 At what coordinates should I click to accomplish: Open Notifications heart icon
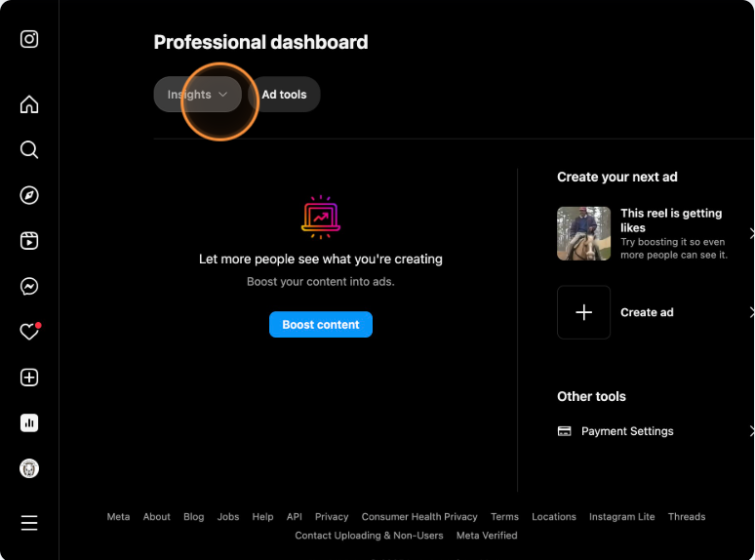tap(29, 332)
